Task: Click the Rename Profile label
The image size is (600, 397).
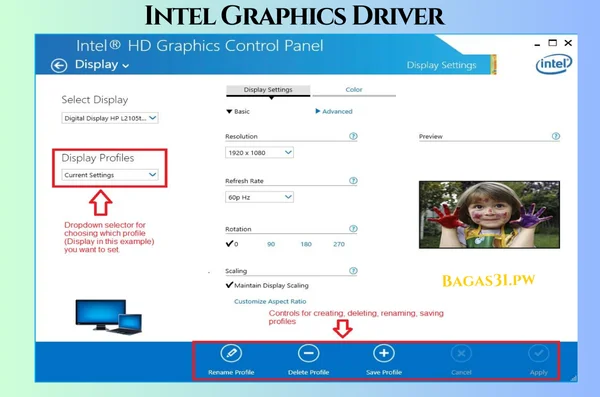Action: click(x=231, y=372)
